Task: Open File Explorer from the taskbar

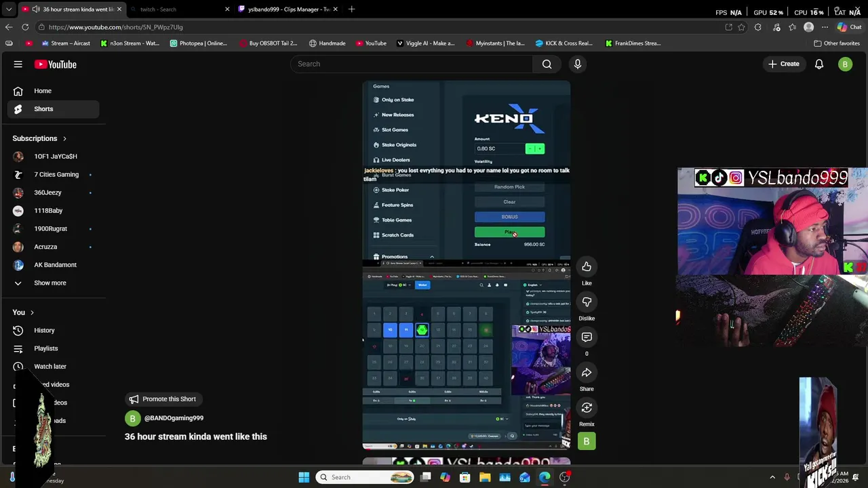Action: [x=485, y=477]
